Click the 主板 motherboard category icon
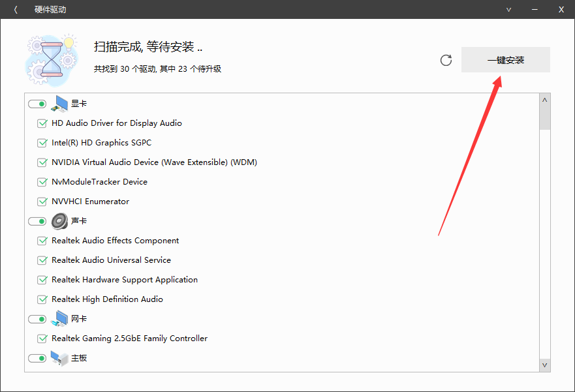This screenshot has width=575, height=392. coord(59,358)
